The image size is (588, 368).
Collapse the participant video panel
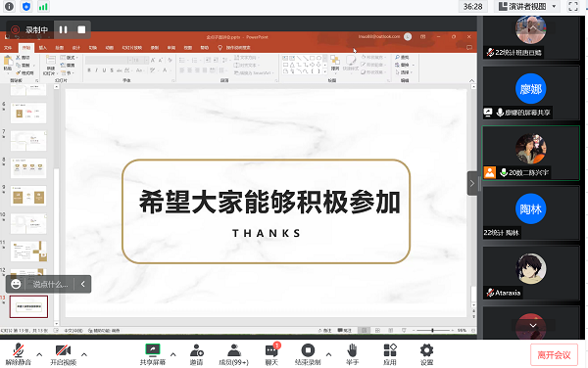pyautogui.click(x=472, y=183)
